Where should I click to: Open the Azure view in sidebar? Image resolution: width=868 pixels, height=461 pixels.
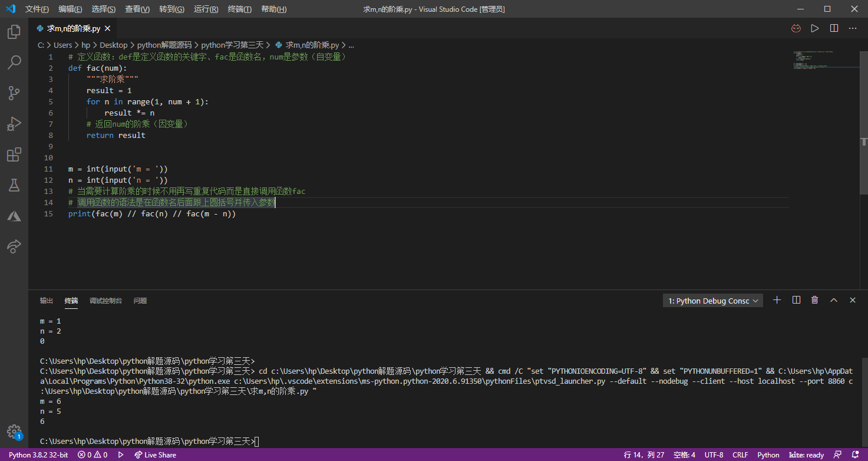pos(14,216)
